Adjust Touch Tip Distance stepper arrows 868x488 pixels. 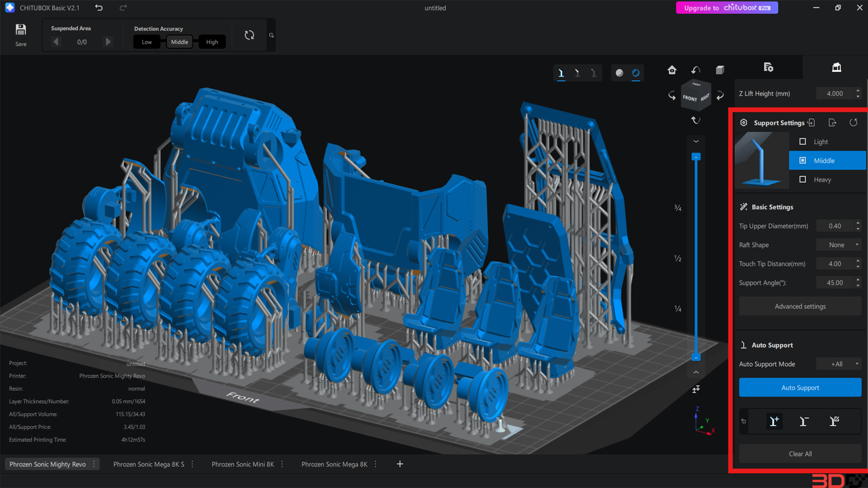(x=858, y=264)
